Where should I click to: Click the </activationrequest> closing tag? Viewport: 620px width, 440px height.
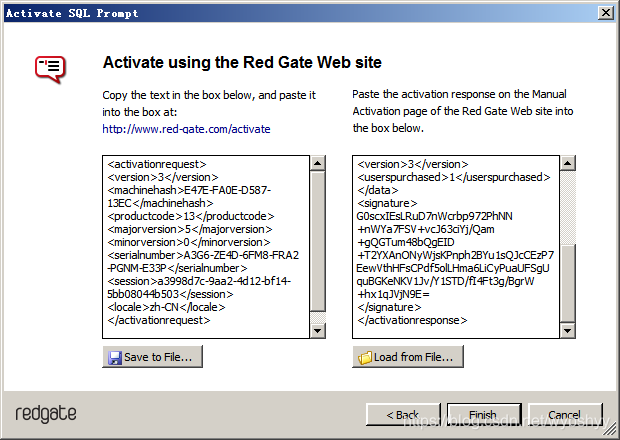point(159,320)
